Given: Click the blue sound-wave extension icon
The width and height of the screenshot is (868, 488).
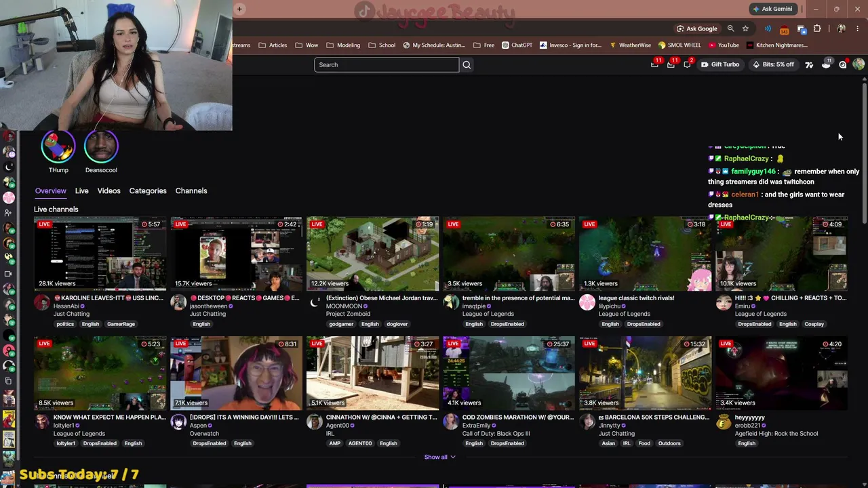Looking at the screenshot, I should pyautogui.click(x=768, y=28).
